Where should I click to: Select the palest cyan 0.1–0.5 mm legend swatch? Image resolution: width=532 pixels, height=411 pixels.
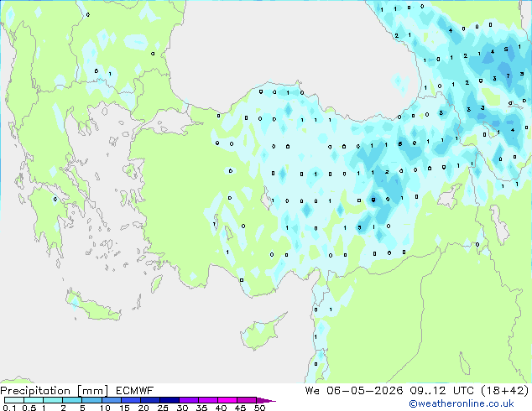14,400
